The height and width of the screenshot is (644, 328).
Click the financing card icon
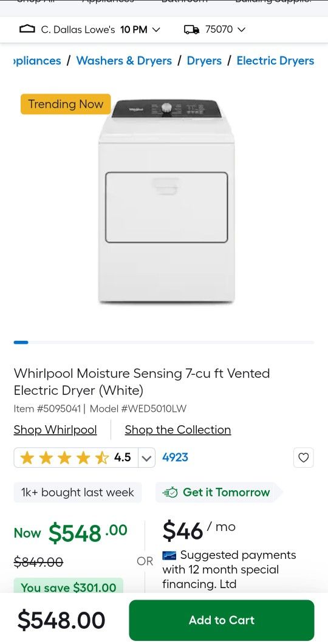(169, 556)
